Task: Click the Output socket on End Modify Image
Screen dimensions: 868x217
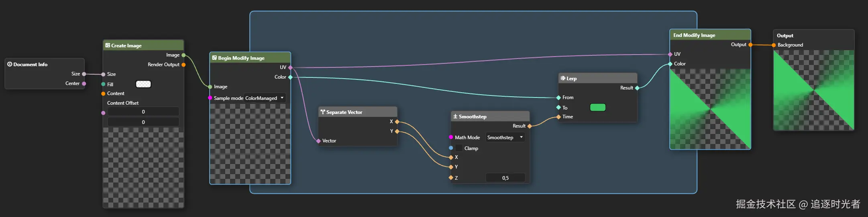Action: [x=750, y=45]
